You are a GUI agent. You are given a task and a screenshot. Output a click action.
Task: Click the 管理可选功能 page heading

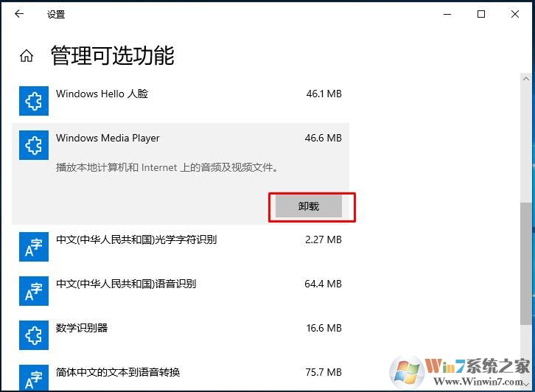[113, 55]
